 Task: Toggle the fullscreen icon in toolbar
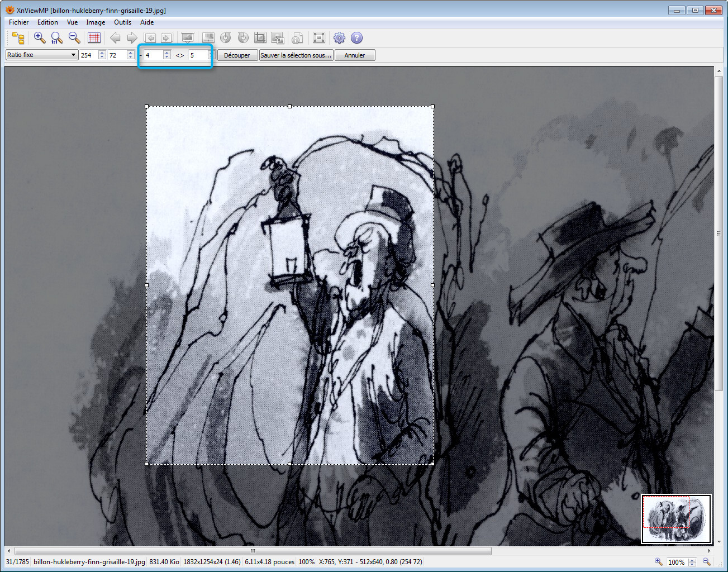[x=319, y=38]
